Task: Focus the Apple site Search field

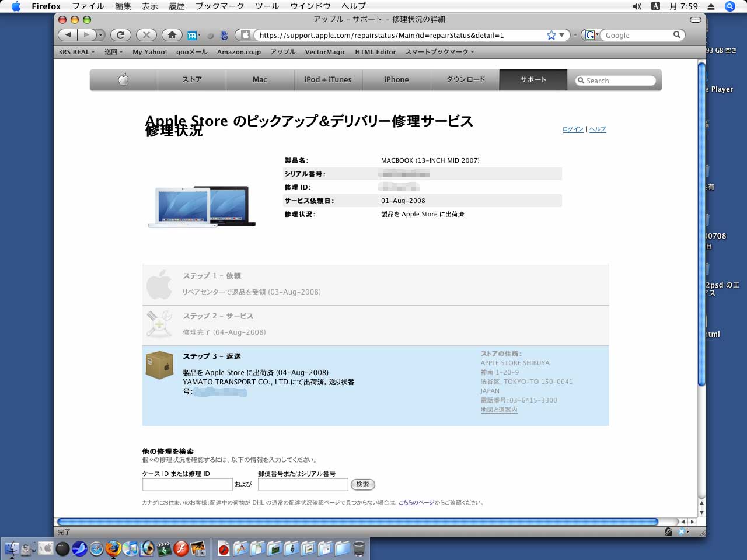Action: pos(615,80)
